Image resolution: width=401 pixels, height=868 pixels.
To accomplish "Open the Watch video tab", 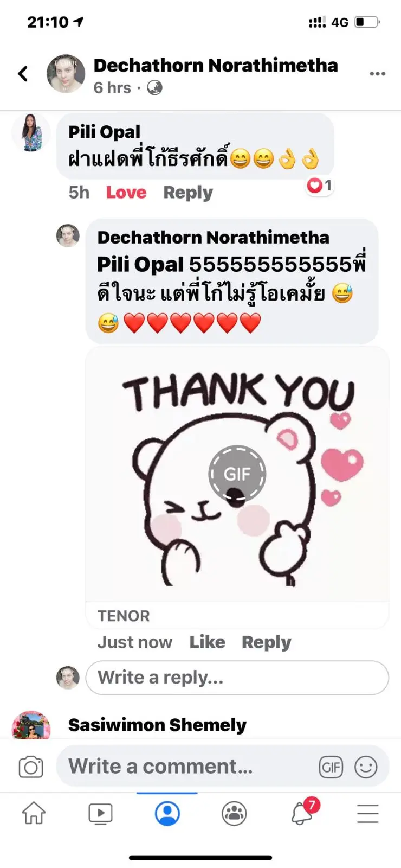I will tap(100, 814).
